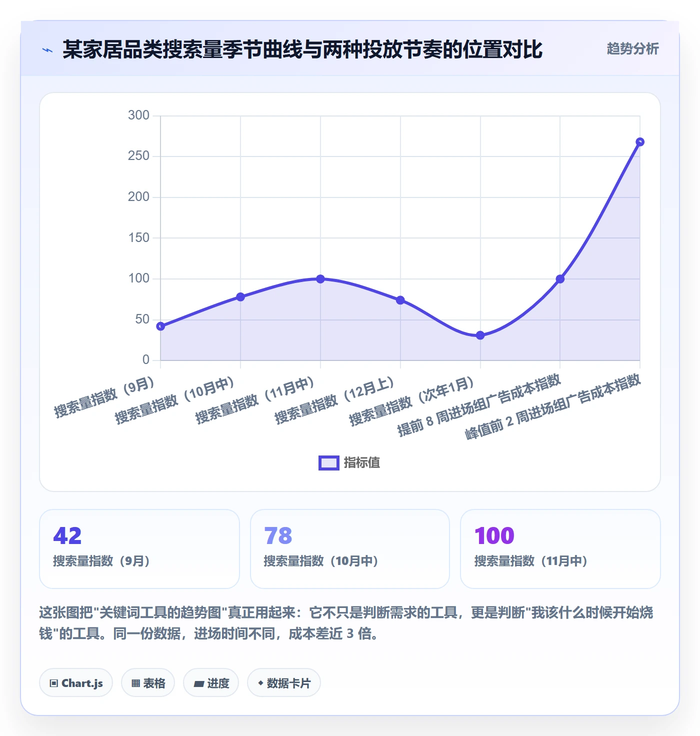Select the 表格 tag chip

[148, 683]
